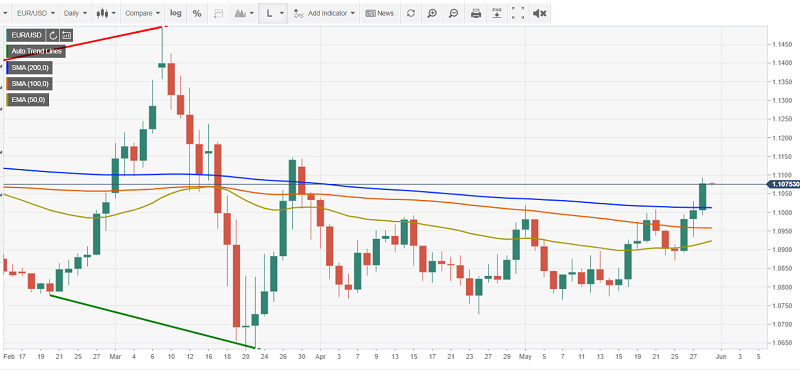Open the Add Indicator menu
Screen dimensions: 800x372
coord(324,13)
